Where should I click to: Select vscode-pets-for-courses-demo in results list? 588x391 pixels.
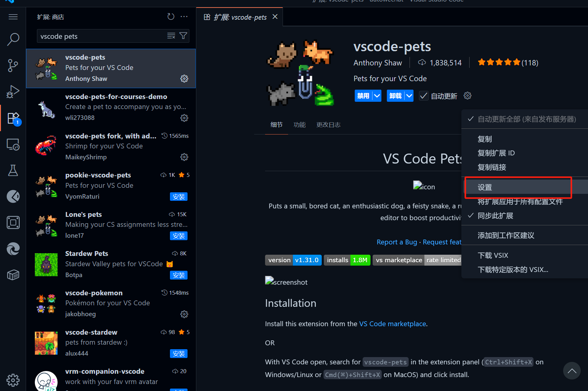coord(111,108)
